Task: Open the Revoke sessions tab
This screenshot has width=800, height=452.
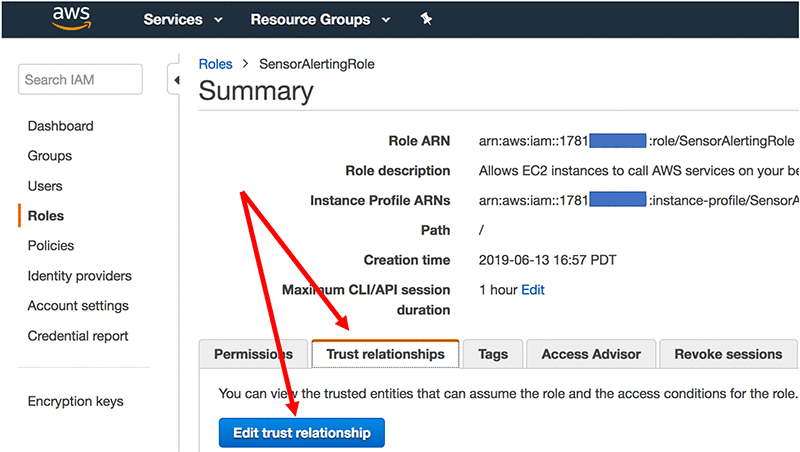Action: point(728,354)
